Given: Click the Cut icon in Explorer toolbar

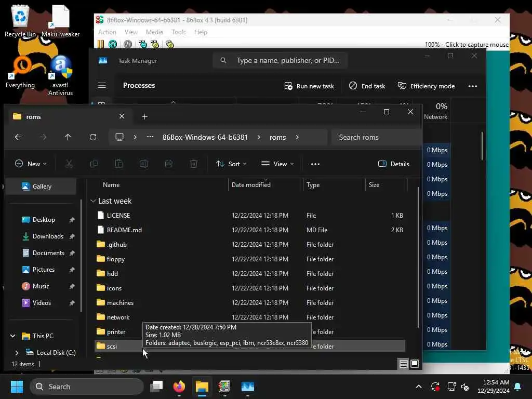Looking at the screenshot, I should (x=69, y=164).
